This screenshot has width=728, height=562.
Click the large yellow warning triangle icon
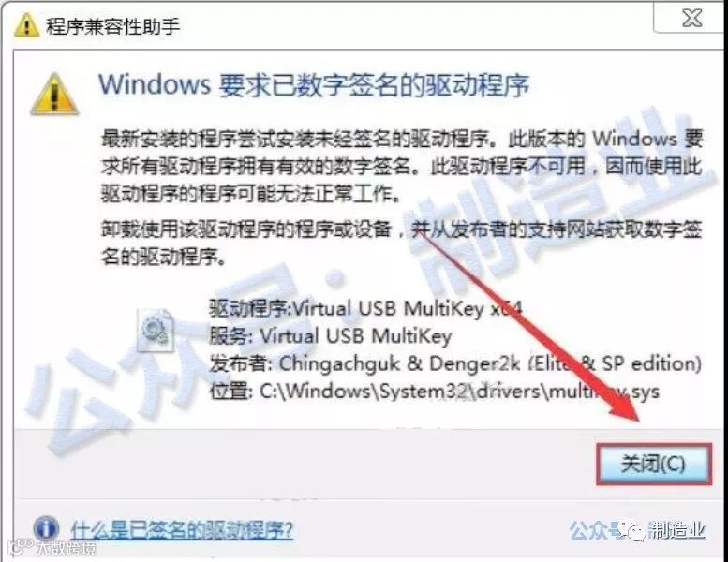point(54,95)
